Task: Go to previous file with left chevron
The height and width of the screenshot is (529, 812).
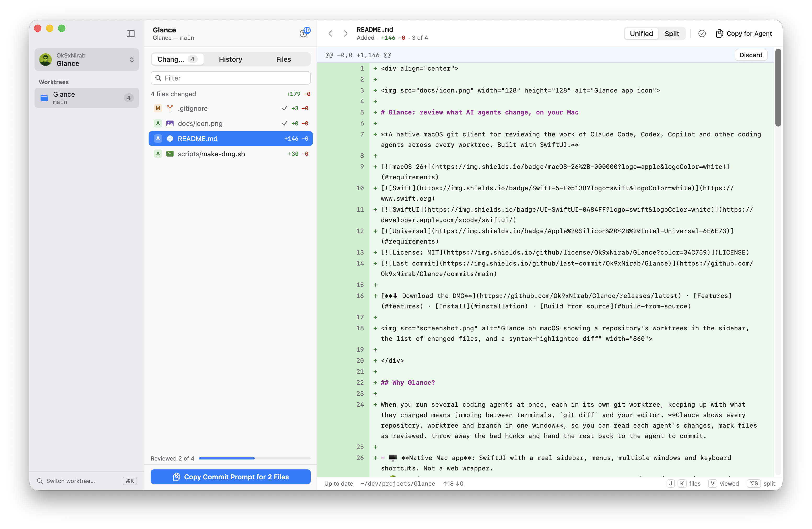Action: (x=330, y=33)
